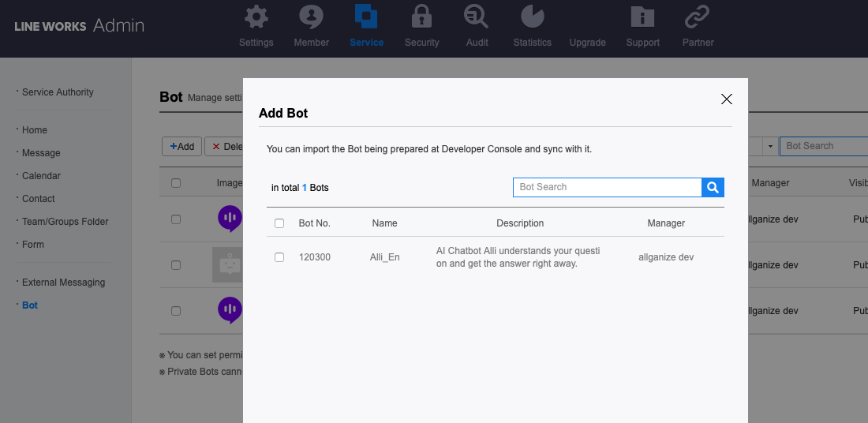Screen dimensions: 868x423
Task: Focus the background page Bot Search field
Action: tap(824, 146)
